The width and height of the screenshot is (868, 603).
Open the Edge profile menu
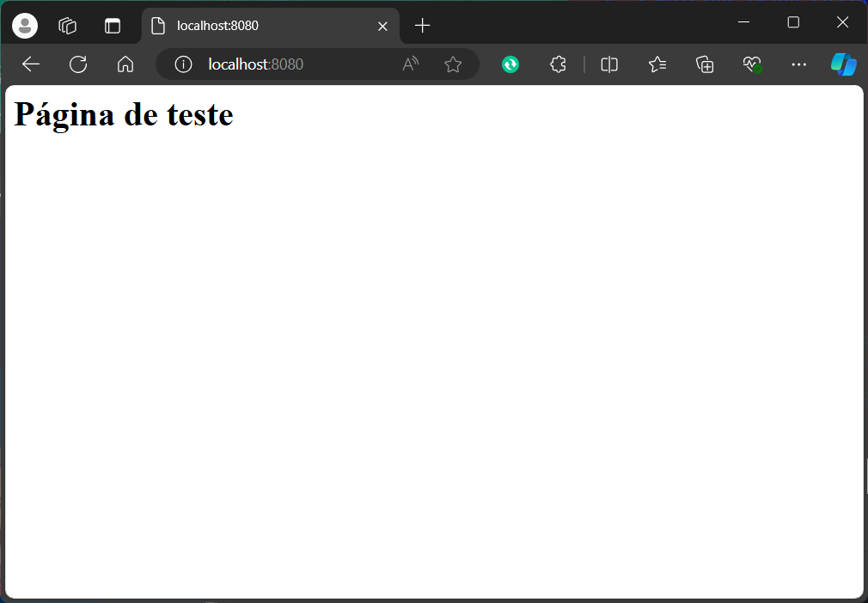click(25, 26)
